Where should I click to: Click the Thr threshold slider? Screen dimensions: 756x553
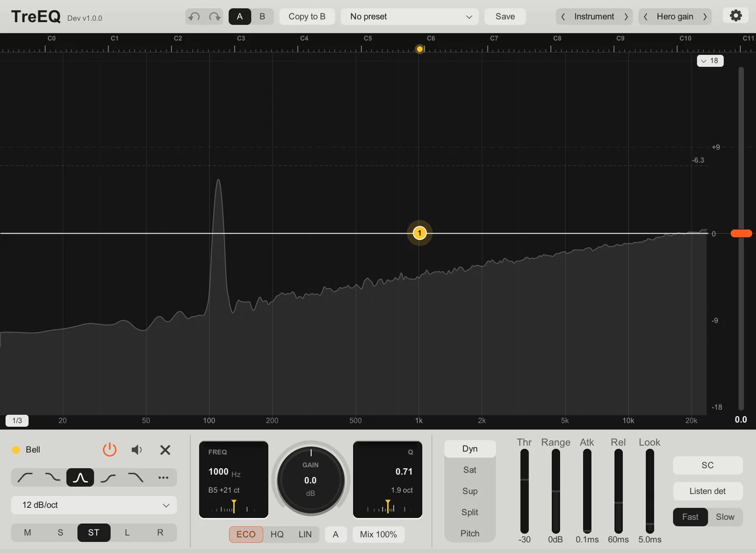tap(524, 491)
